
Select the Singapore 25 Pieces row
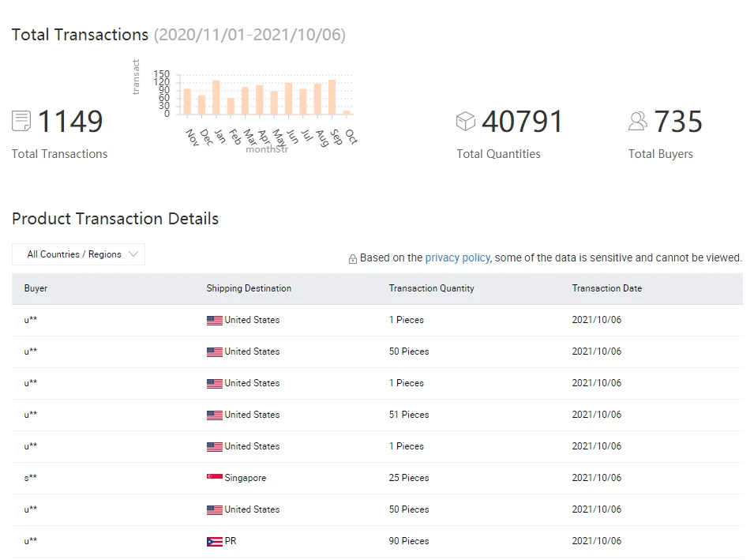(377, 478)
